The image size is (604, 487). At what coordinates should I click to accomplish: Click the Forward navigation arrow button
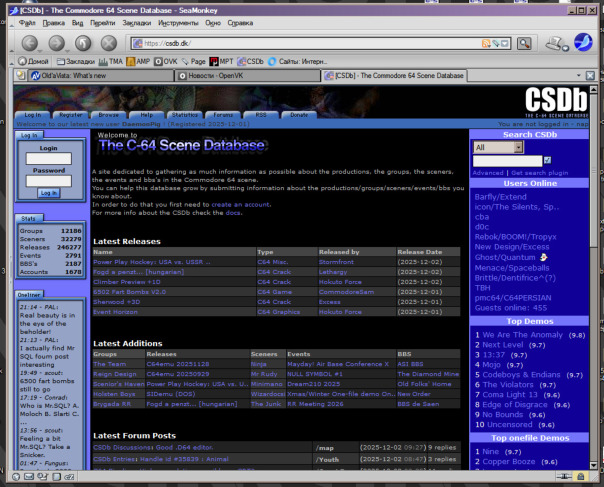click(56, 43)
